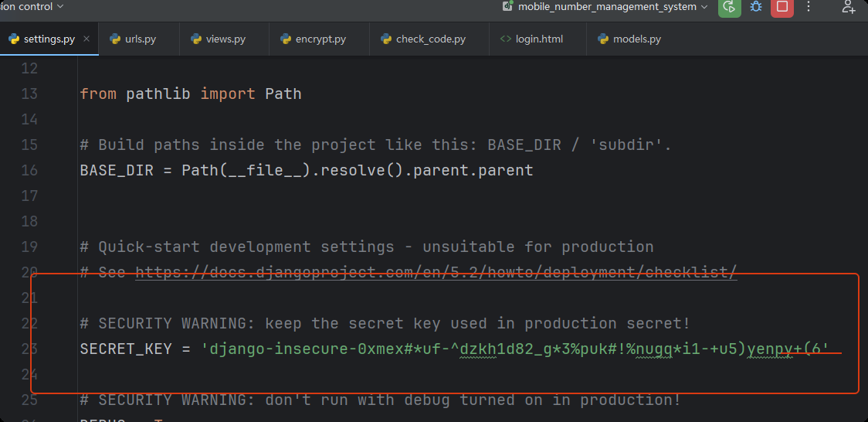
Task: Click the chevron next to version control
Action: (x=59, y=7)
